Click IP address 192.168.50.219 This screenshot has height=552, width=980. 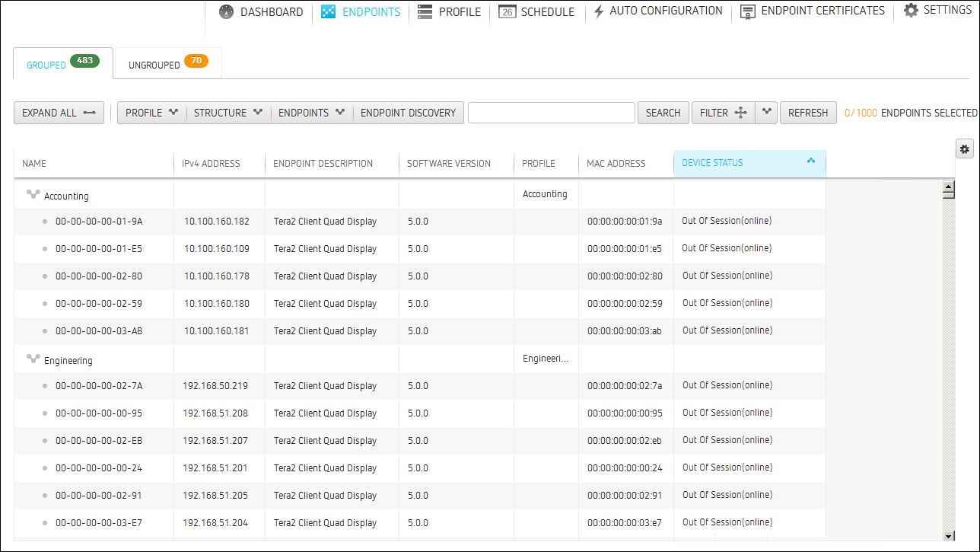(215, 386)
